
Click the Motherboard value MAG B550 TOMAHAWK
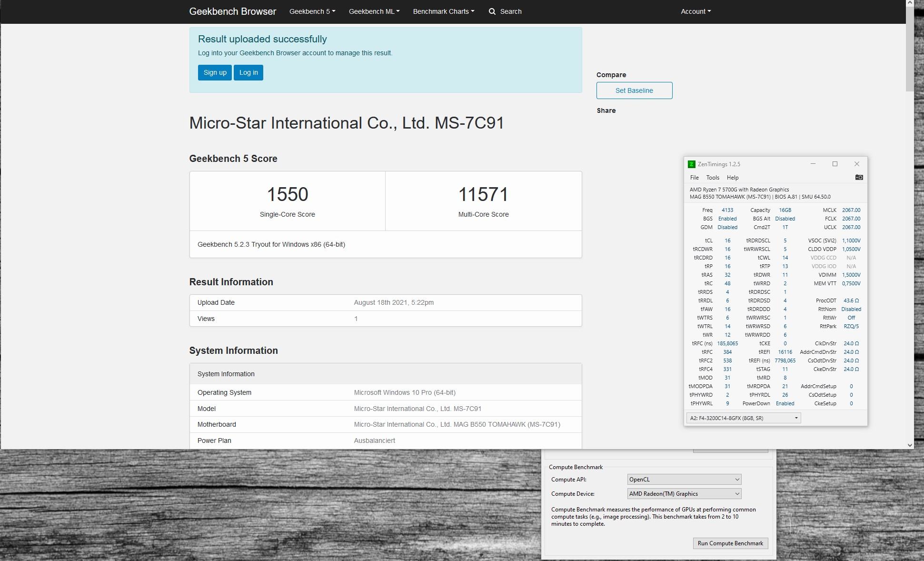click(x=457, y=424)
